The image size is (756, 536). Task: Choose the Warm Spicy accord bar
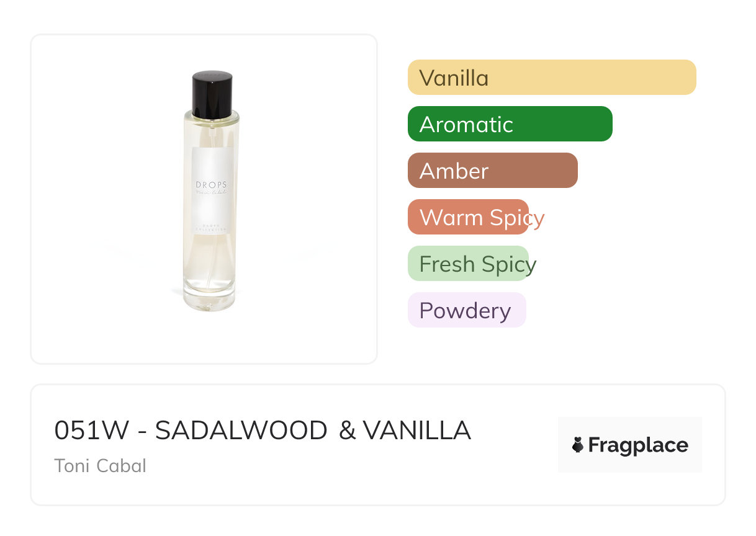[468, 217]
